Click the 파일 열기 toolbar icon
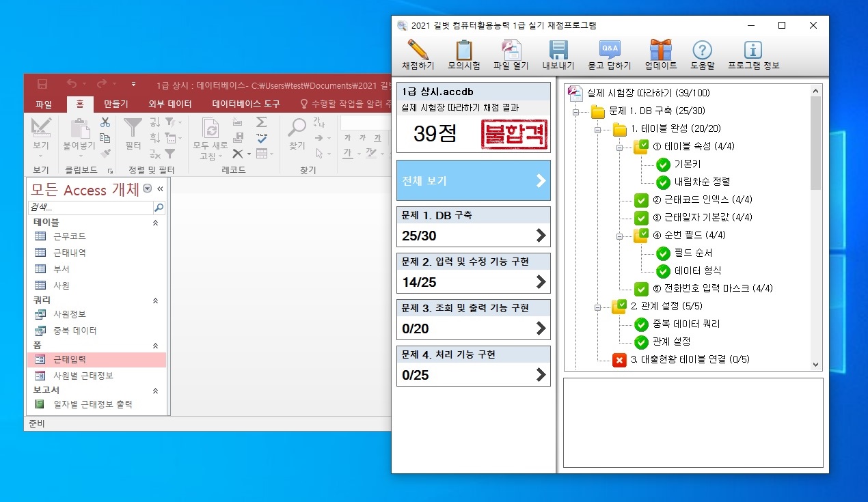868x502 pixels. coord(511,51)
